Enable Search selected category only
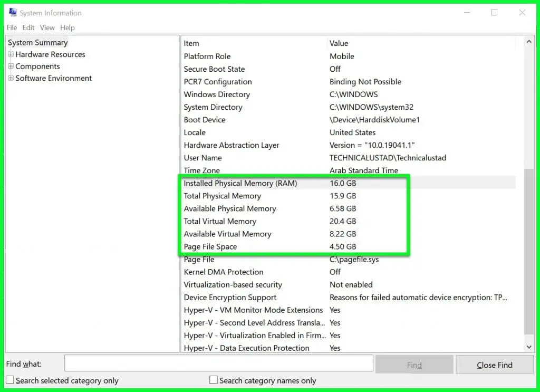 point(9,380)
